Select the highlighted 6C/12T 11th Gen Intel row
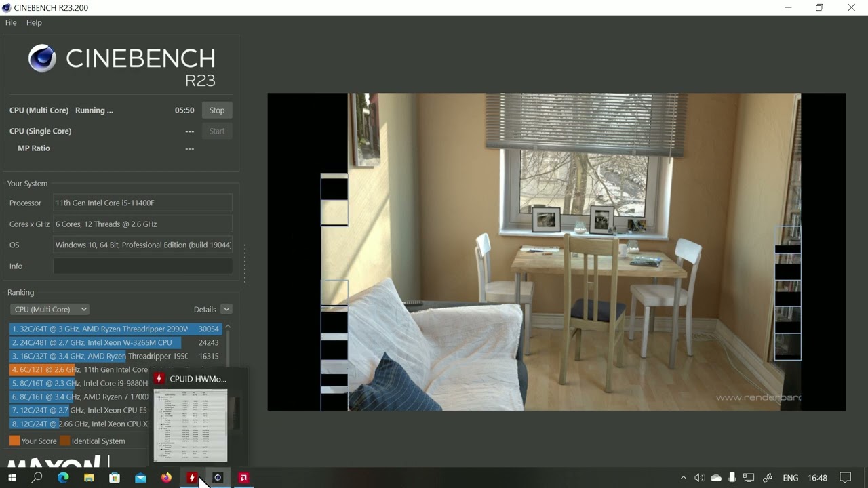The image size is (868, 488). [x=79, y=369]
